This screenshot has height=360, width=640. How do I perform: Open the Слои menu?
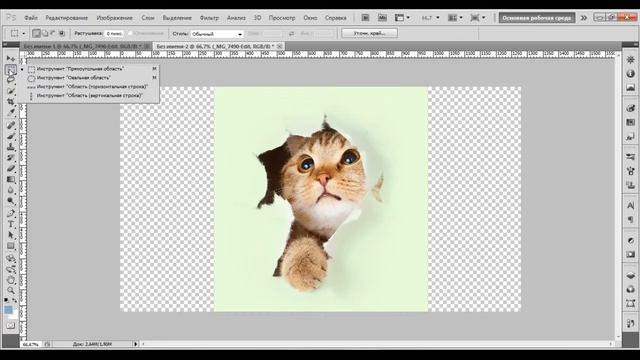tap(148, 18)
